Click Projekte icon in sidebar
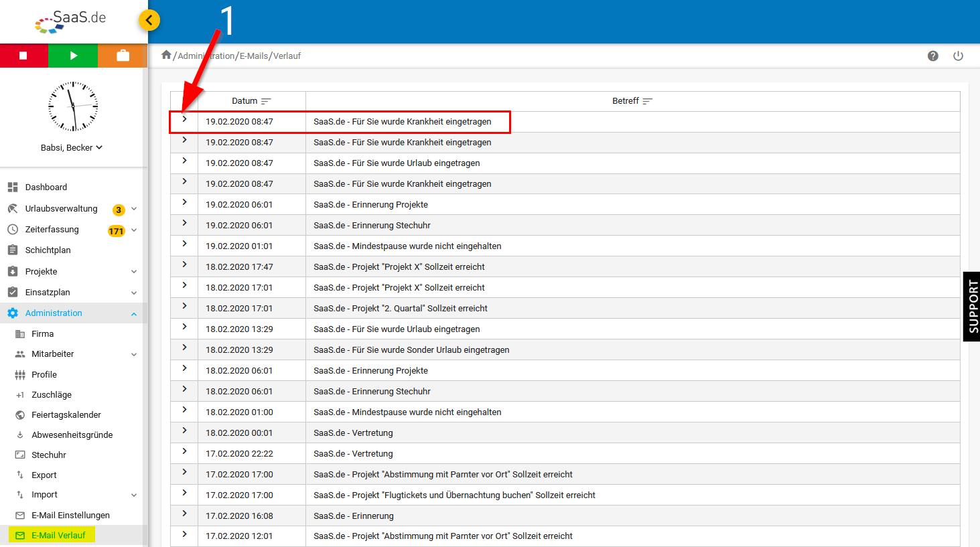This screenshot has height=547, width=980. 13,271
